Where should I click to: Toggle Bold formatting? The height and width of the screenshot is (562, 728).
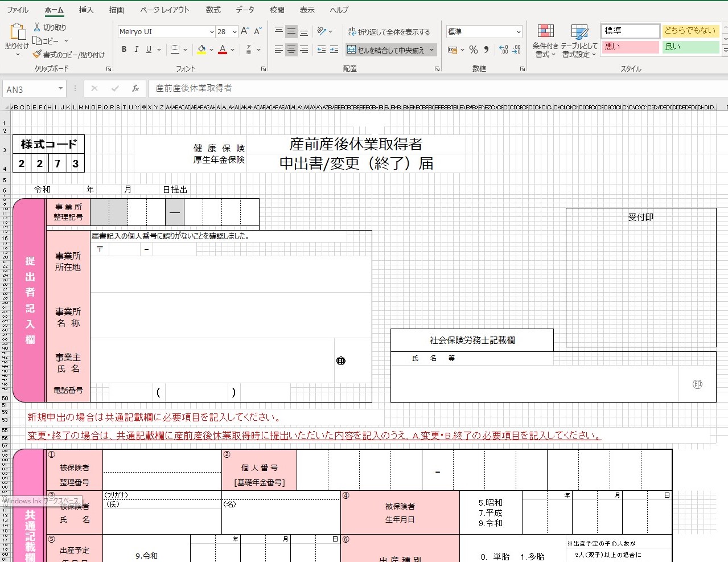point(124,50)
